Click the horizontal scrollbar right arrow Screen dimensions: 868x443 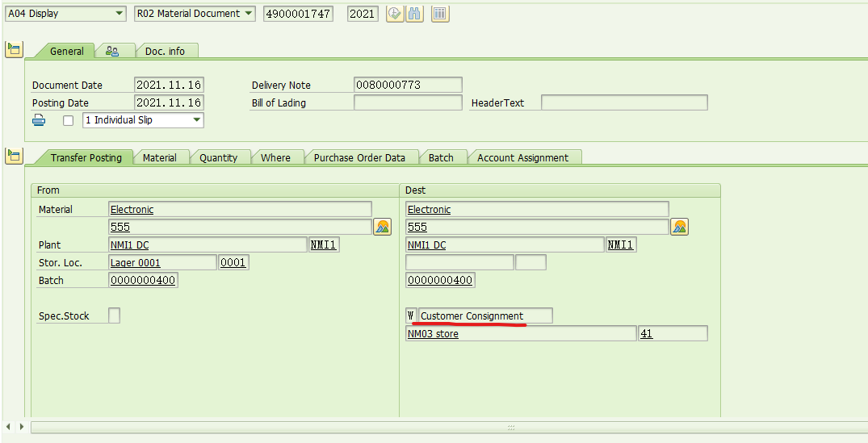[x=22, y=426]
